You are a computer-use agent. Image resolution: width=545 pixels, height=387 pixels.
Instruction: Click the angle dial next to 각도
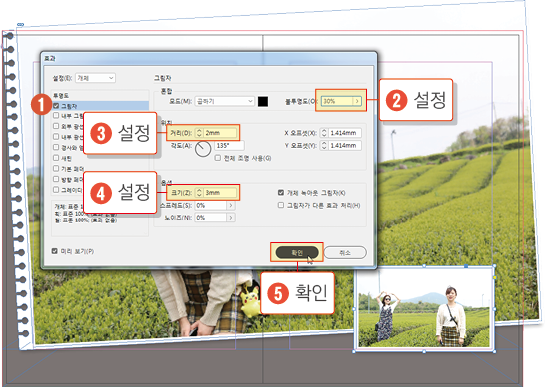click(x=203, y=149)
